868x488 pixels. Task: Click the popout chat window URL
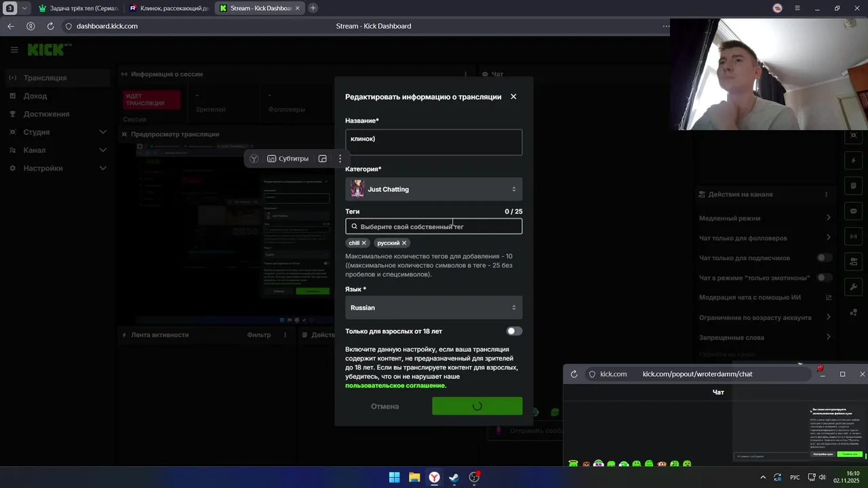click(x=697, y=374)
